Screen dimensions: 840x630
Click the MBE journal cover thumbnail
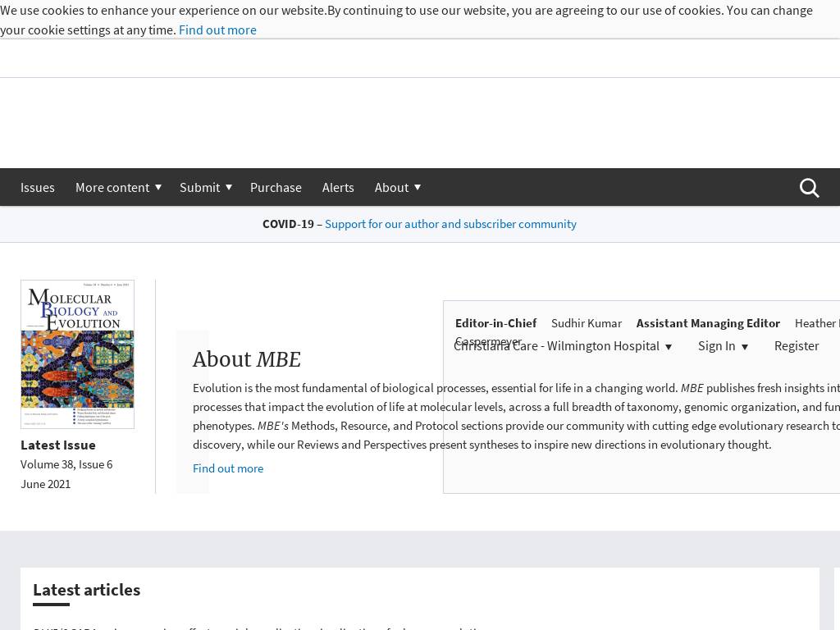[77, 354]
